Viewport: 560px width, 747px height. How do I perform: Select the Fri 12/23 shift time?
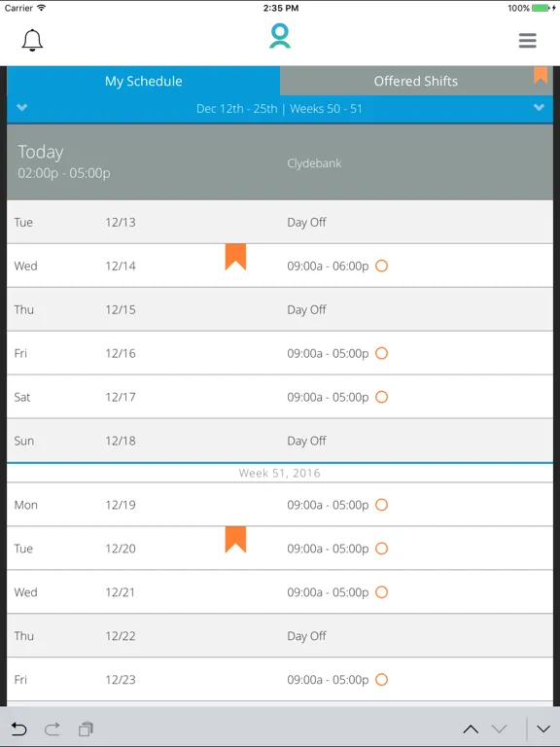click(328, 679)
